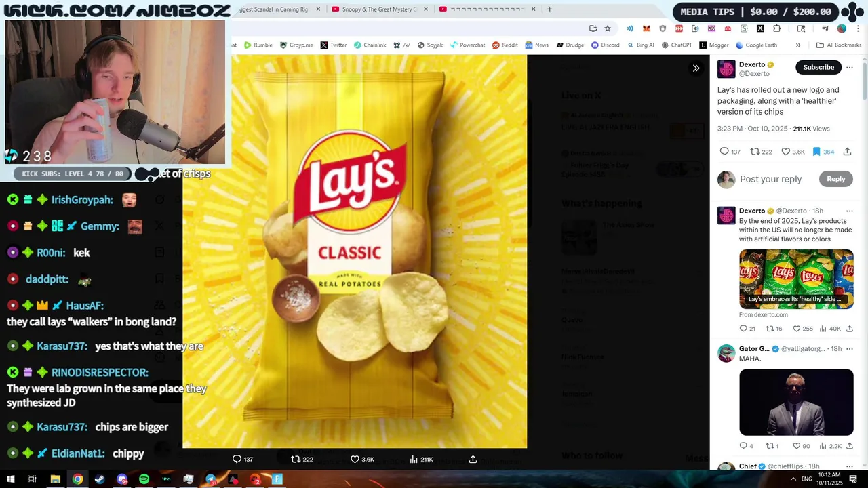Viewport: 868px width, 488px height.
Task: Open the Groyp.me bookmark
Action: (x=296, y=45)
